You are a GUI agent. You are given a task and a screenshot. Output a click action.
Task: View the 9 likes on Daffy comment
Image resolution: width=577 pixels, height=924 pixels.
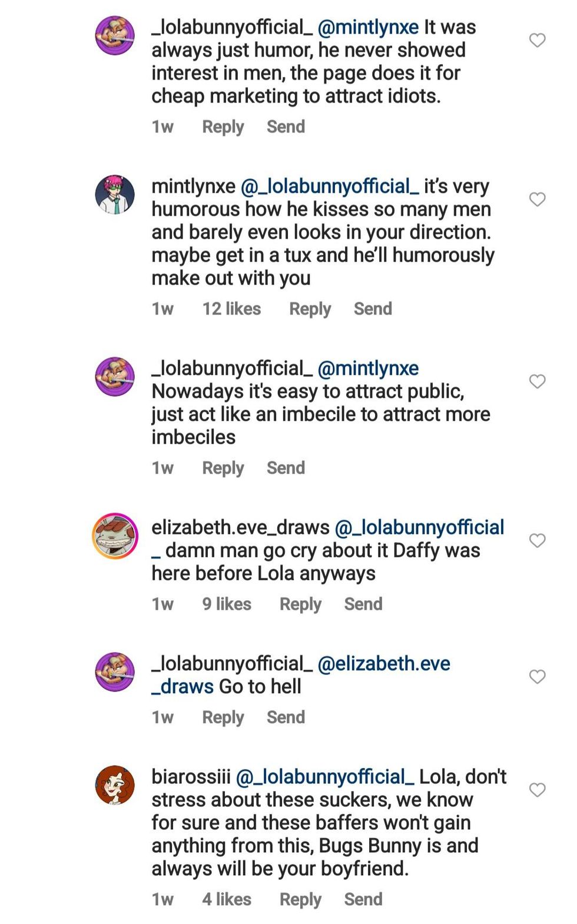227,604
